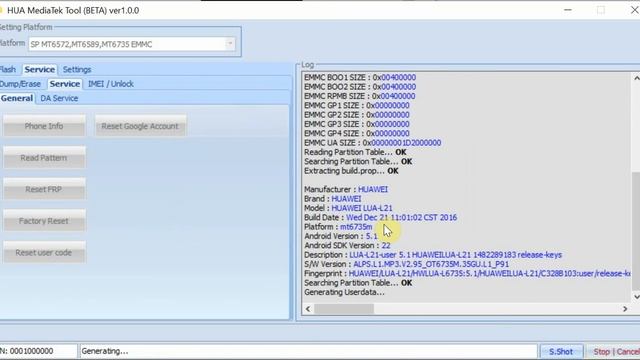Click model value HUAWEI LUA-L21 in log

[362, 208]
